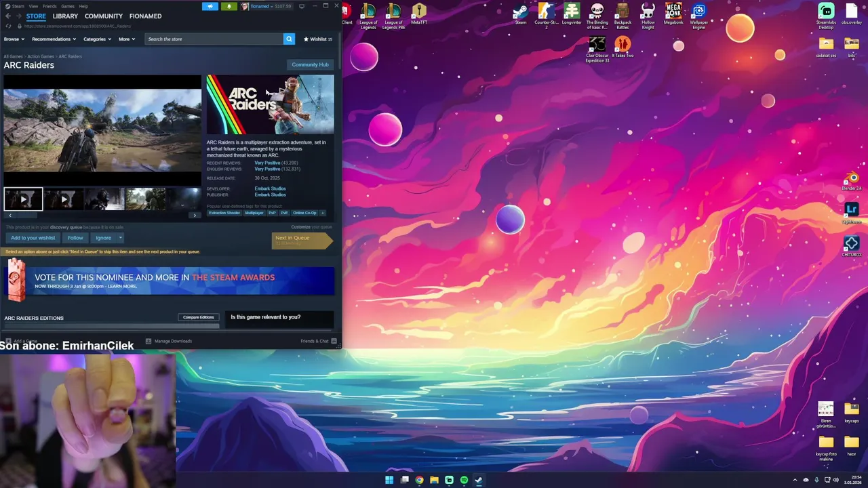This screenshot has width=868, height=488.
Task: Expand the Recommendations store menu
Action: 54,39
